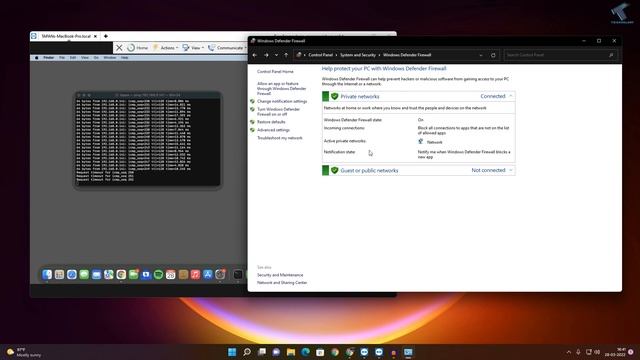Open Turn Windows Defender Firewall on or off
The image size is (640, 360).
point(278,112)
